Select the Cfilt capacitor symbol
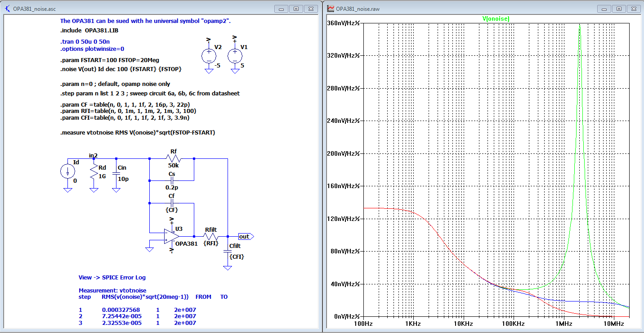The image size is (644, 333). [x=228, y=251]
